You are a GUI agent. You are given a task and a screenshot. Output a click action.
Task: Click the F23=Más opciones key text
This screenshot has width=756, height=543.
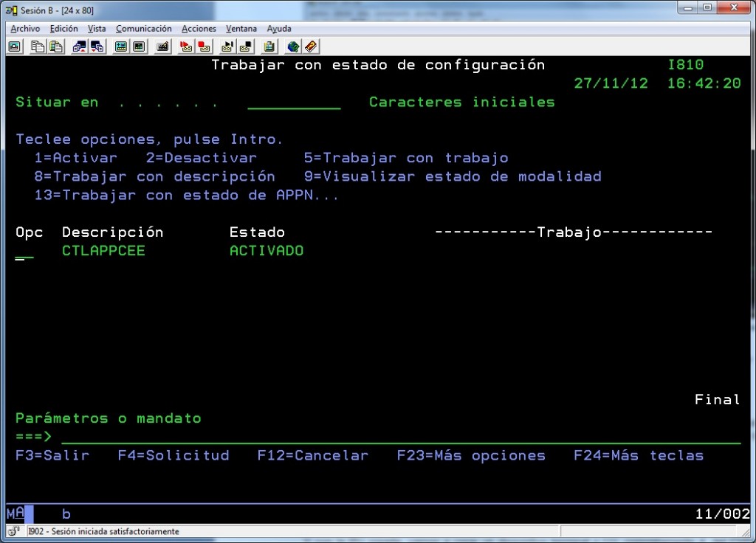(x=471, y=456)
